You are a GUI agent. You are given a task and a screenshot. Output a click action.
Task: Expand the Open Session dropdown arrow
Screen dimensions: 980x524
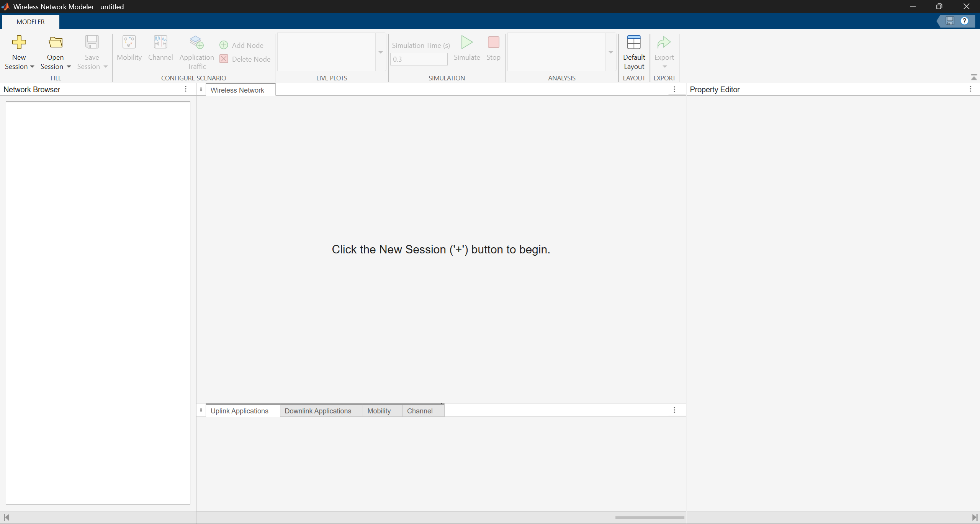[x=69, y=67]
